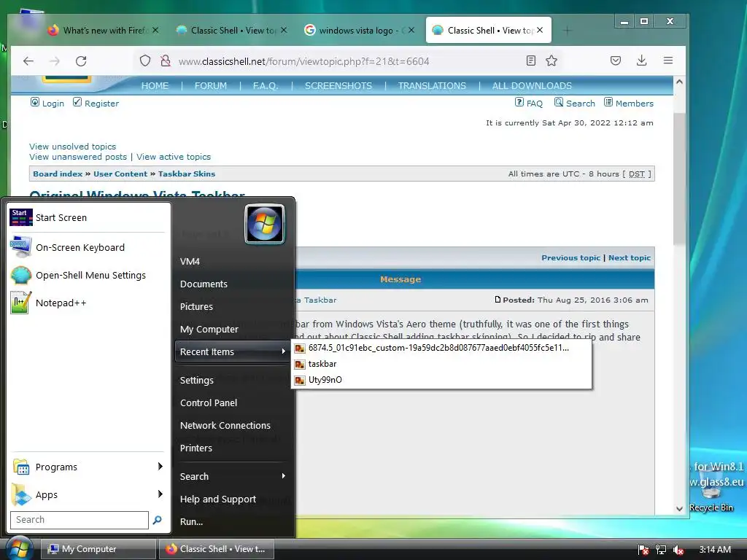The width and height of the screenshot is (747, 560).
Task: Click the forum Register link
Action: tap(96, 104)
